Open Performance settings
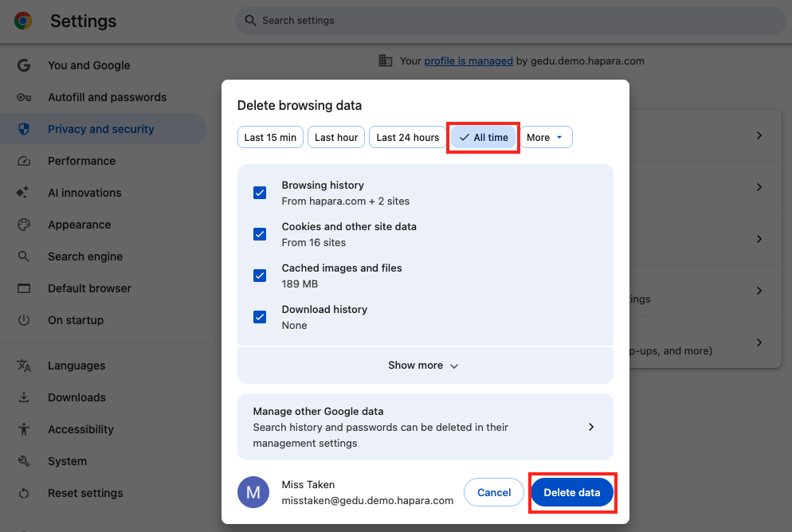792x532 pixels. (104, 161)
